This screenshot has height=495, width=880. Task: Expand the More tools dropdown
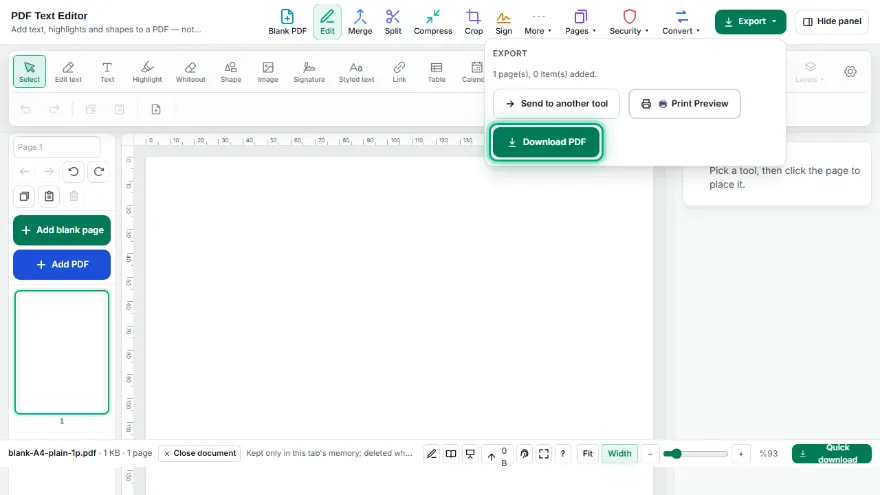coord(538,22)
